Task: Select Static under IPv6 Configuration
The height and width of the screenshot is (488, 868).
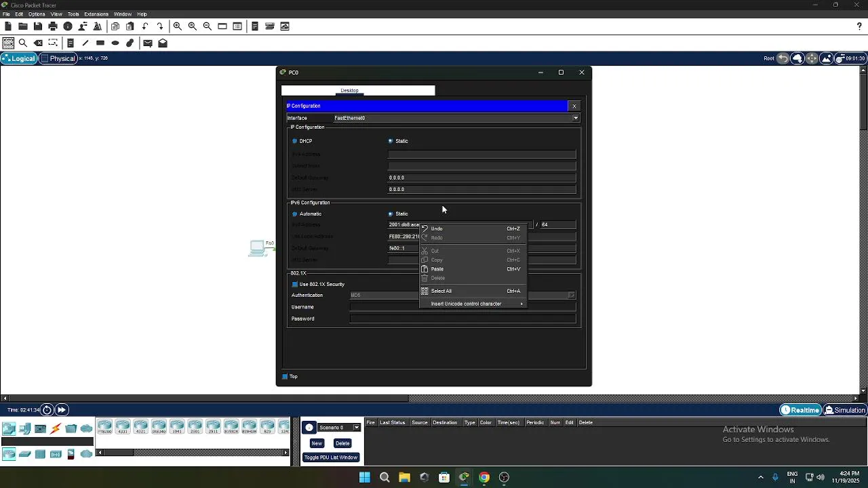Action: pos(391,214)
